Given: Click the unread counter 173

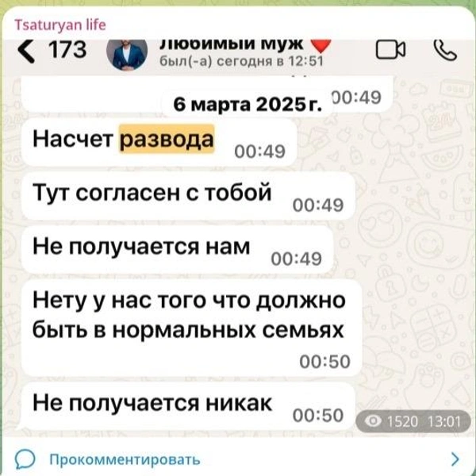Looking at the screenshot, I should tap(67, 50).
